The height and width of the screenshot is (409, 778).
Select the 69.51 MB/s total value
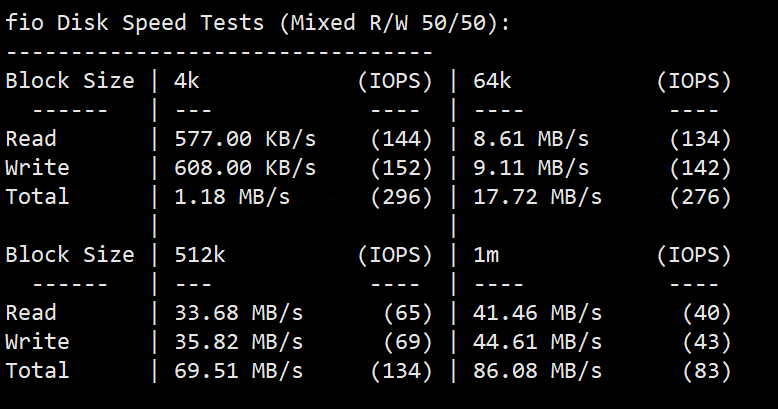pos(238,371)
